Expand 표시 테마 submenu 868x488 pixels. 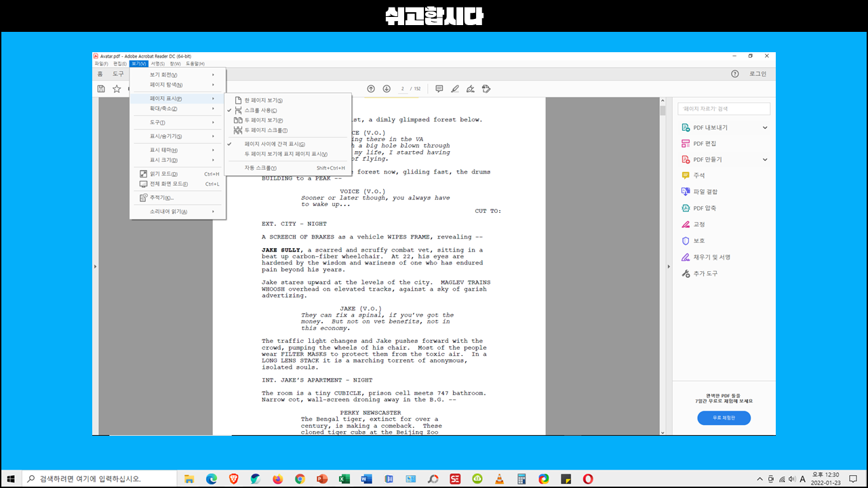pos(178,150)
